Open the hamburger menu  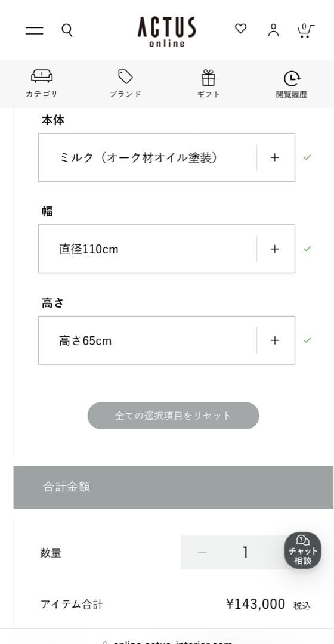[x=34, y=30]
